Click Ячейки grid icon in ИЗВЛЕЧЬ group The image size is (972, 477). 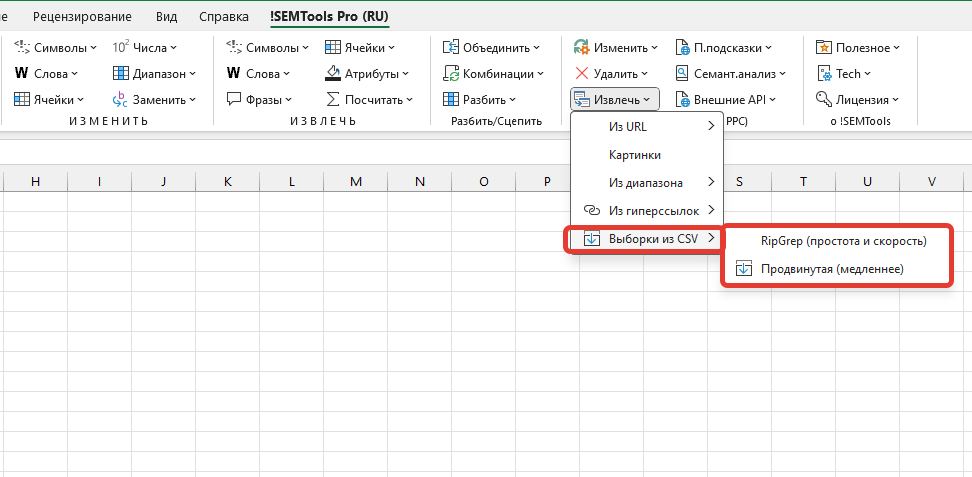point(333,48)
